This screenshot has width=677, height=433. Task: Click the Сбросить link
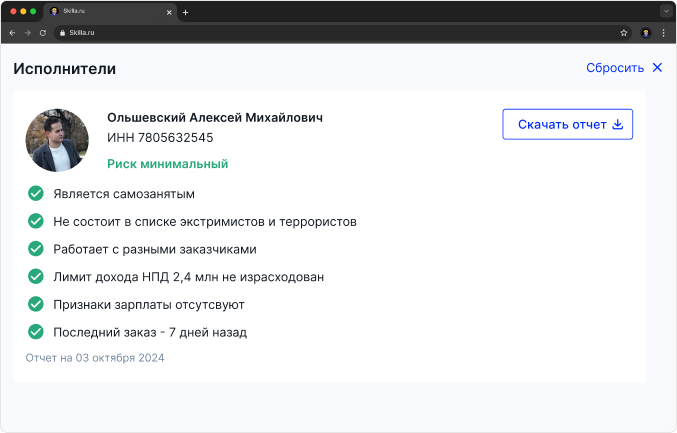(615, 68)
